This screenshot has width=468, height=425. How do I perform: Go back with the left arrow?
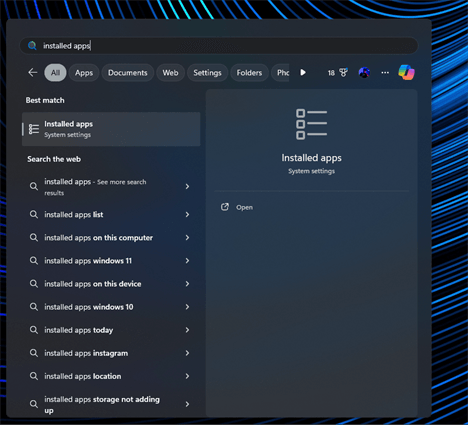pyautogui.click(x=33, y=73)
